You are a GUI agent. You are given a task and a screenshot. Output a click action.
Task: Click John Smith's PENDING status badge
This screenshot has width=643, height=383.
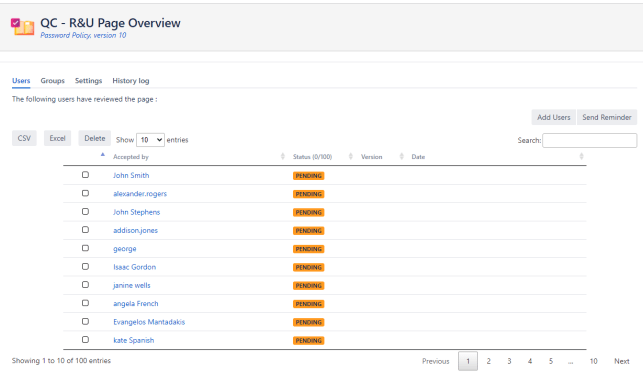308,176
